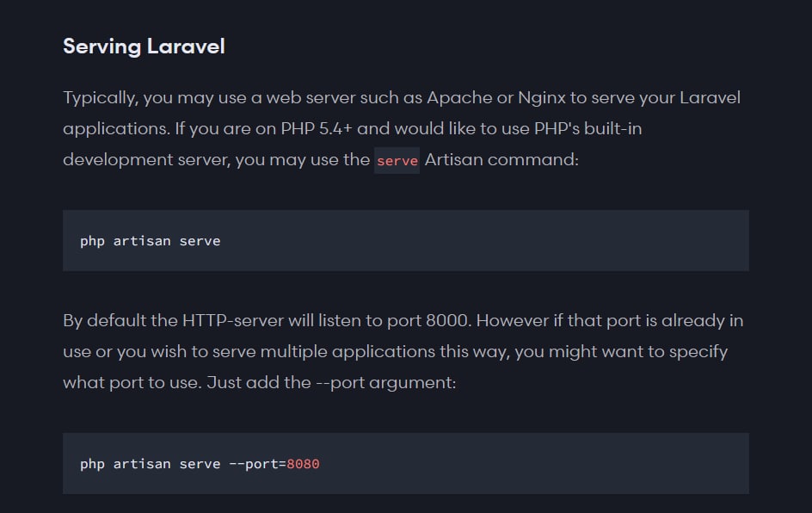
Task: Click the "php artisan serve" code block
Action: (406, 240)
